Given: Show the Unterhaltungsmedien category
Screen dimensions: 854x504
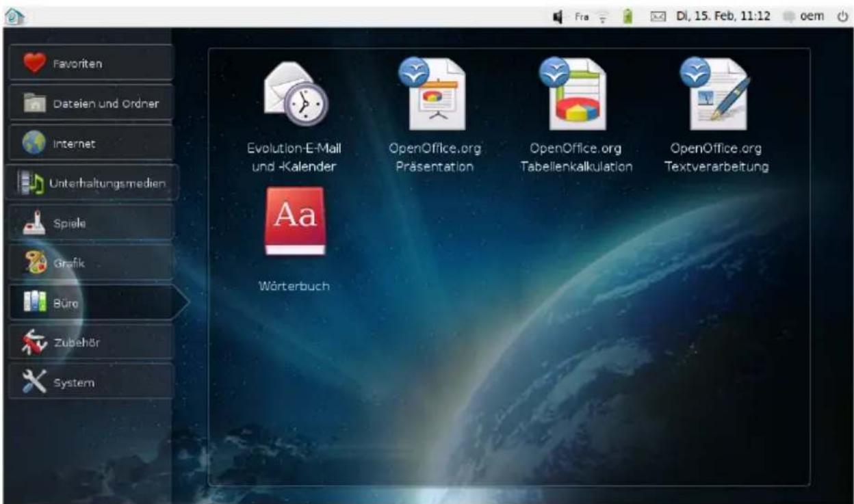Looking at the screenshot, I should tap(92, 183).
